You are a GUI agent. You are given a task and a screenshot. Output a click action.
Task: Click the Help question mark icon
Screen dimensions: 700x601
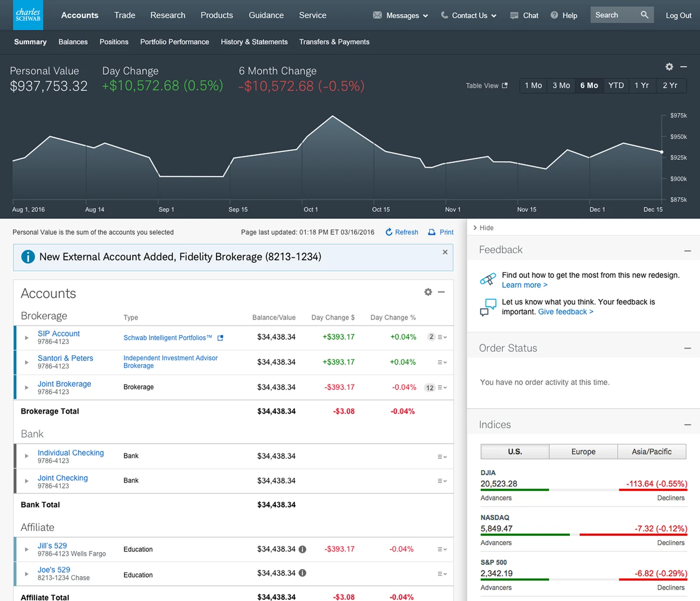(554, 15)
